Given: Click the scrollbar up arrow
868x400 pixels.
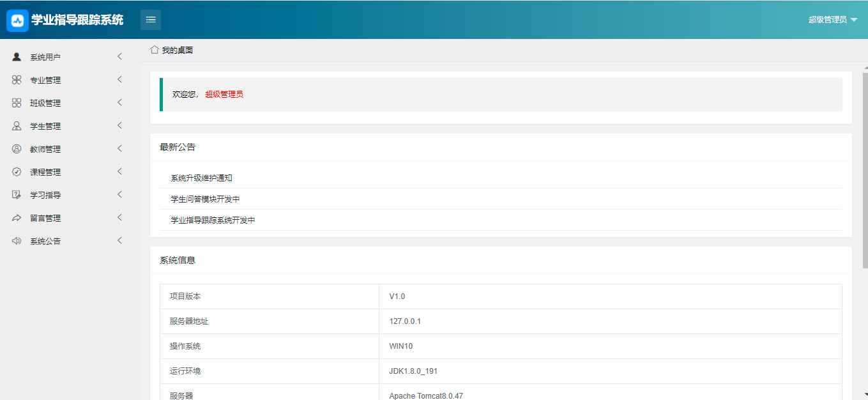Looking at the screenshot, I should [865, 67].
